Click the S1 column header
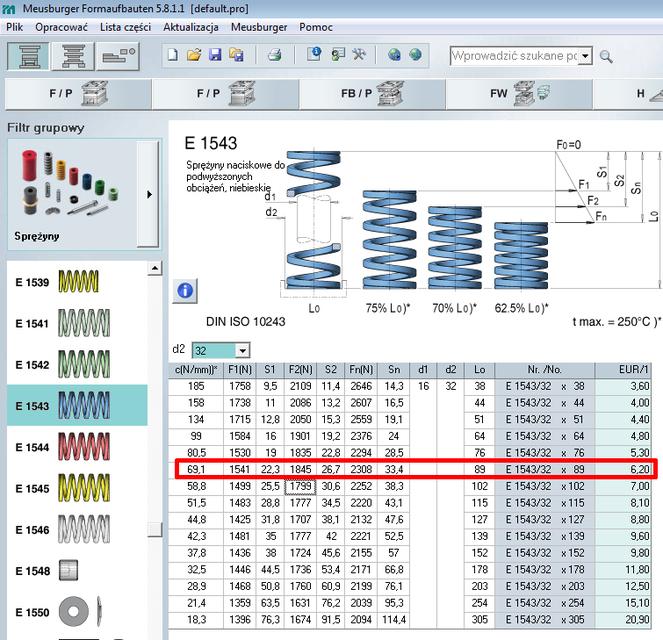This screenshot has width=663, height=640. 270,370
